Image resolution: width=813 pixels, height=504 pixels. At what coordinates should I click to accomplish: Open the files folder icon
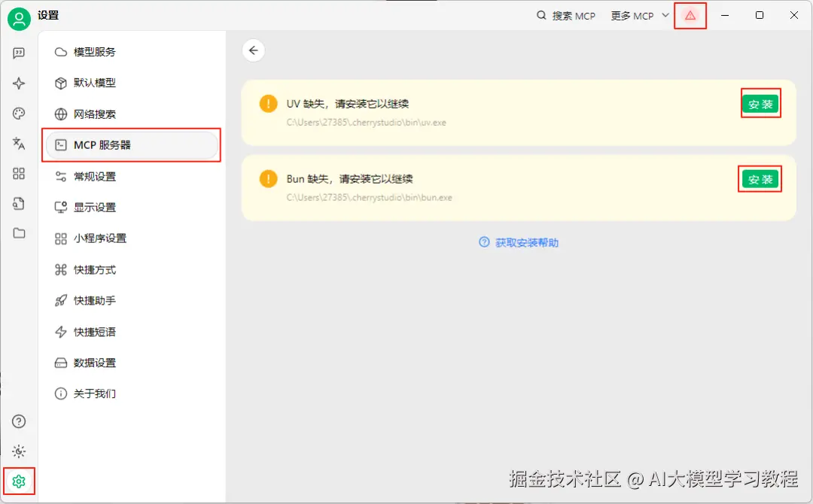pos(19,234)
